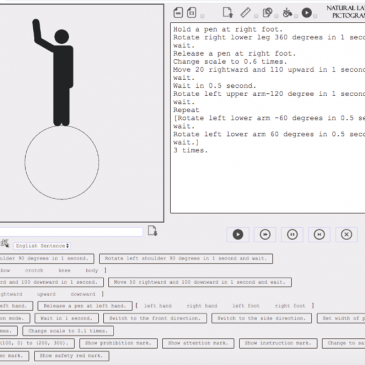Click the shoulder '90 degrees in 1 second.' button
The width and height of the screenshot is (365, 365).
pos(46,258)
